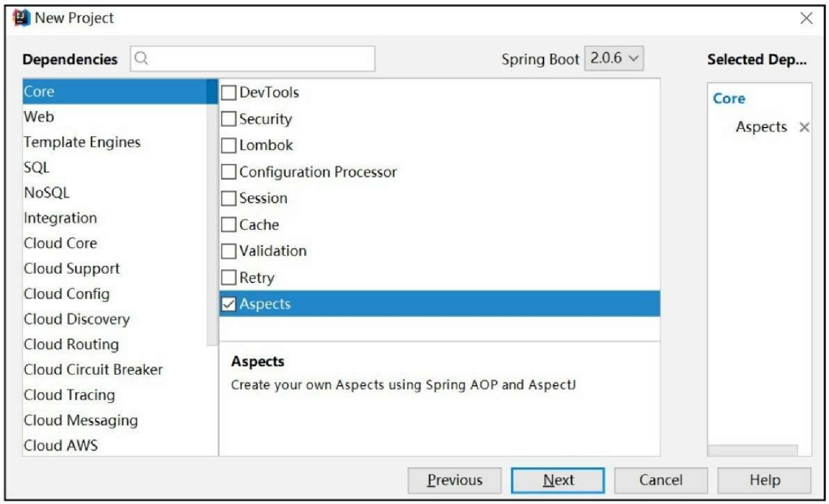Screen dimensions: 829x504
Task: Click the Cancel button
Action: click(661, 480)
